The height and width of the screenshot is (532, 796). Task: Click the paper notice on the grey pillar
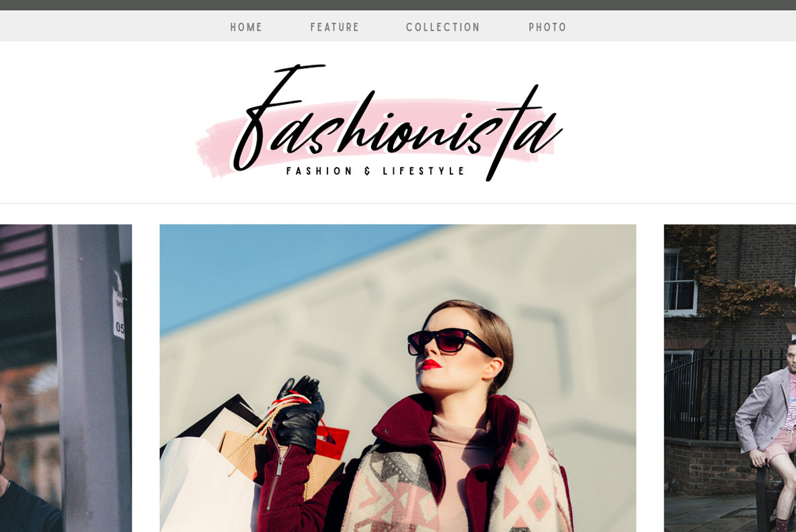point(118,310)
